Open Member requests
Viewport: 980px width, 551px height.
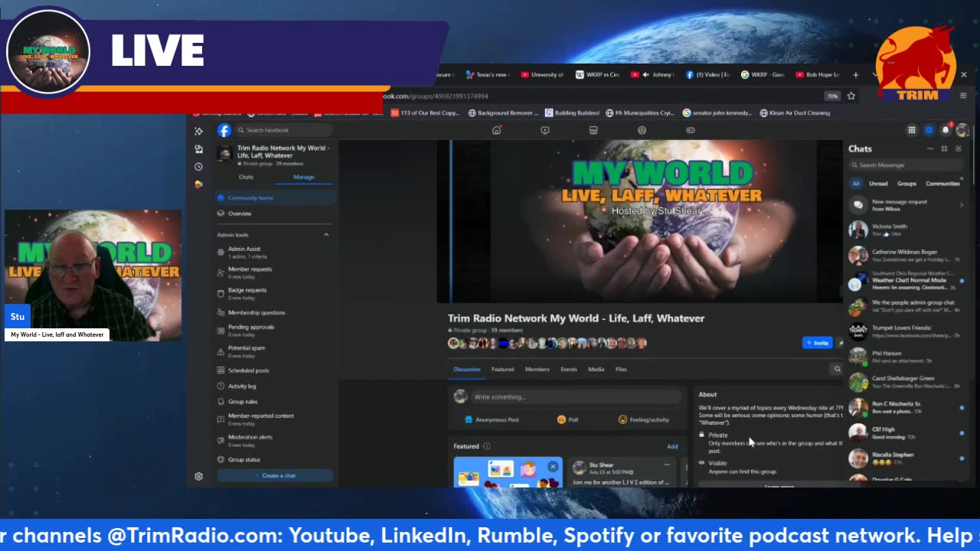[275, 272]
